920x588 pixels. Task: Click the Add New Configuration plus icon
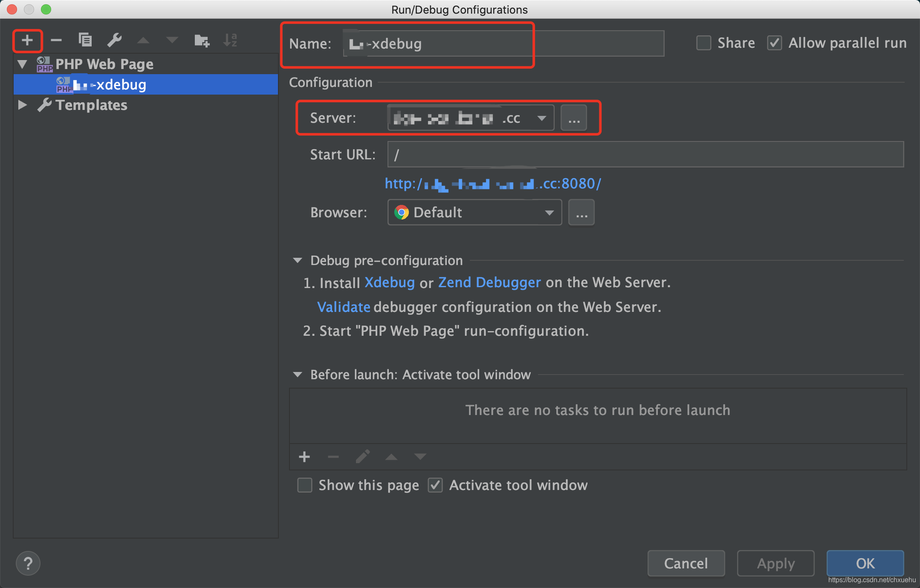pyautogui.click(x=27, y=40)
